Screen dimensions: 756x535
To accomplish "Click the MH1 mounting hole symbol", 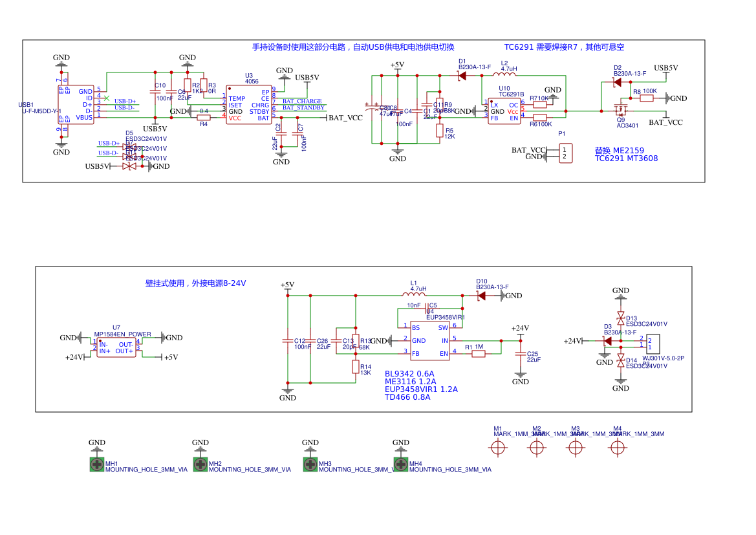I will [x=97, y=464].
